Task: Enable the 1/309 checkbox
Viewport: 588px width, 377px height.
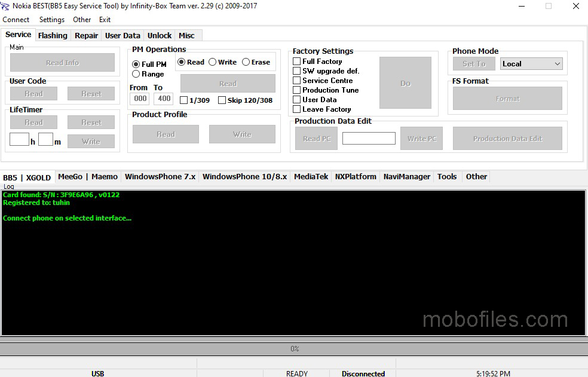Action: click(195, 100)
